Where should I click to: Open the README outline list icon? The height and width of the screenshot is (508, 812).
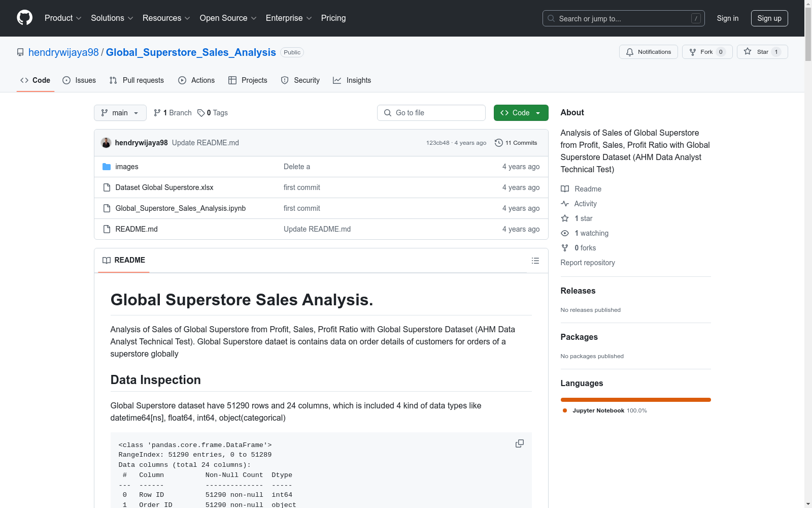pos(535,261)
